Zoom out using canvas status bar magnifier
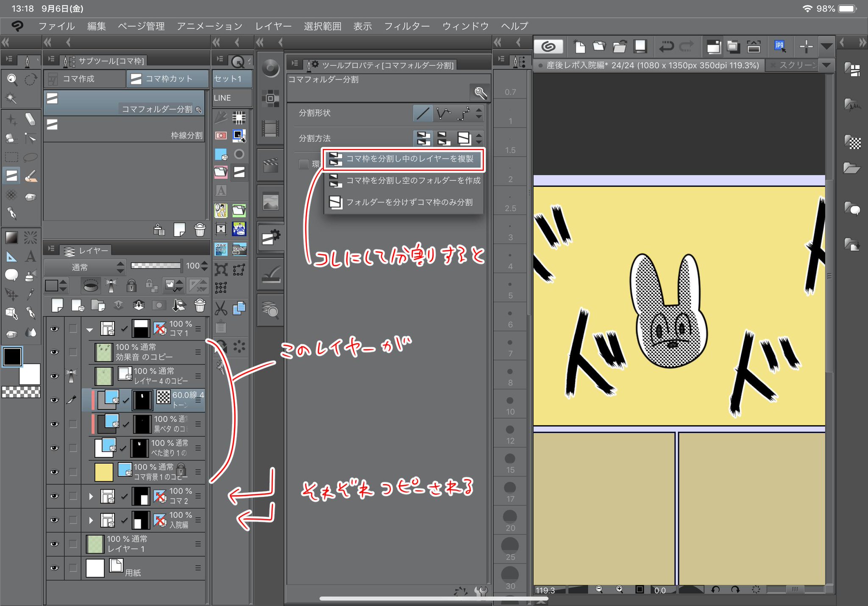Viewport: 868px width, 606px height. pyautogui.click(x=599, y=589)
